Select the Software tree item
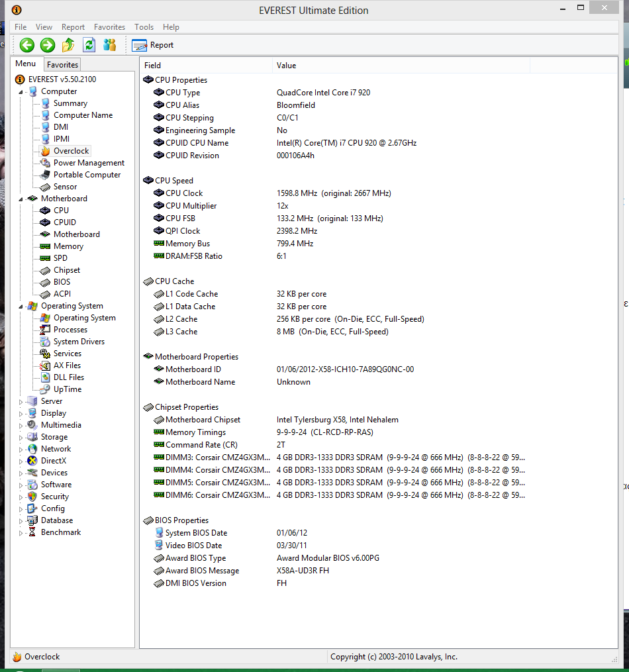Screen dimensions: 629x672 (x=56, y=484)
